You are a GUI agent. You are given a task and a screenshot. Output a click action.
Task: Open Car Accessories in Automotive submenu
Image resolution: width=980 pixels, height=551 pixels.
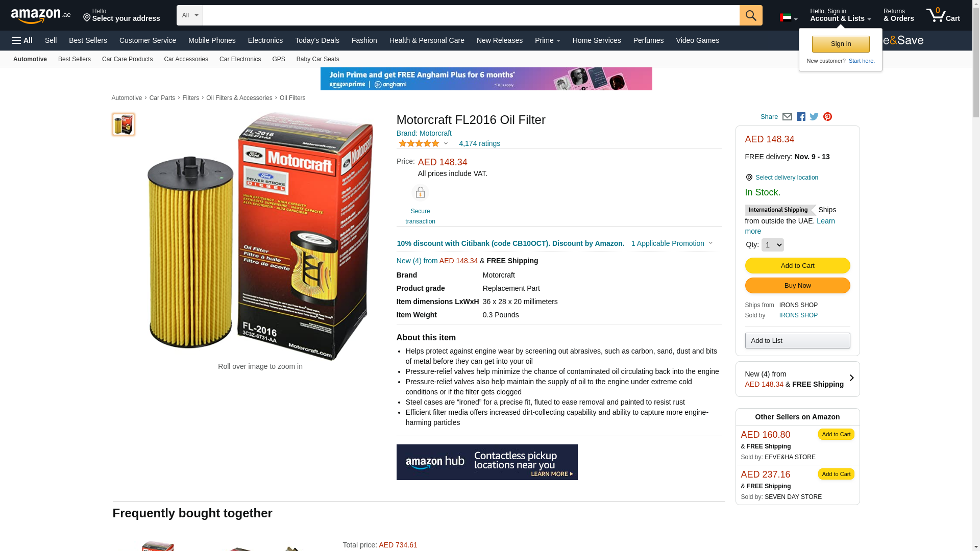[186, 59]
